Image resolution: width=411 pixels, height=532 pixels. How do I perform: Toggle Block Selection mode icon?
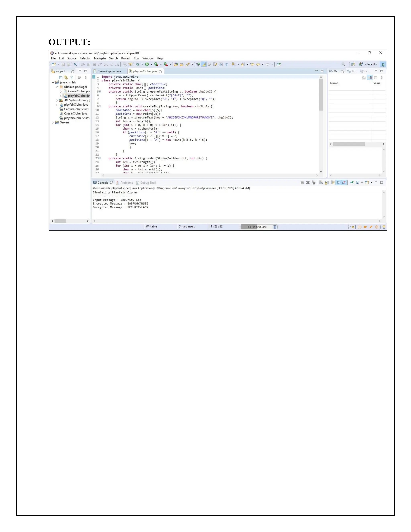(x=221, y=64)
